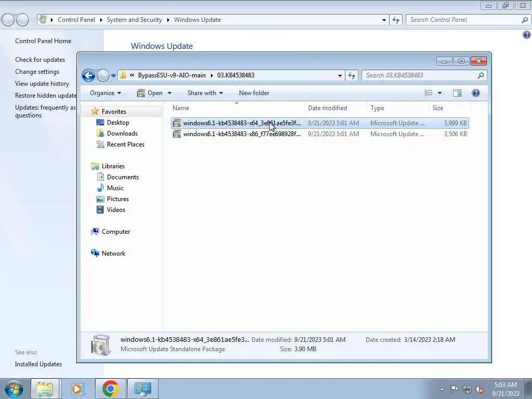
Task: Open View update history link
Action: 42,84
